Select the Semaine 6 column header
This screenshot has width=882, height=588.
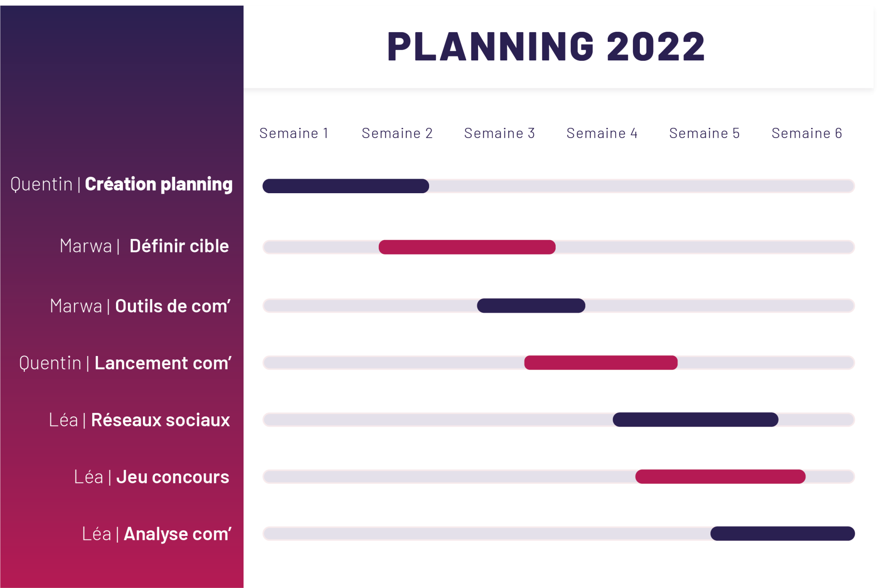[x=807, y=133]
